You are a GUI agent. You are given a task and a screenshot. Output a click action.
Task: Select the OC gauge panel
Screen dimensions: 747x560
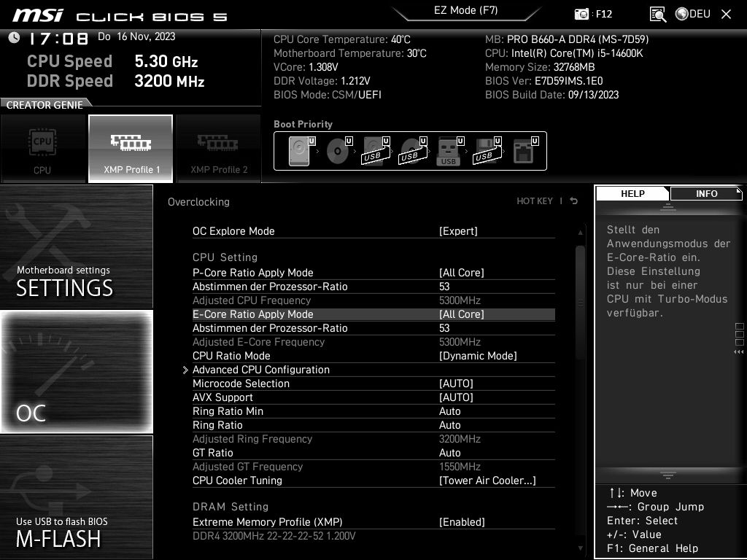76,371
